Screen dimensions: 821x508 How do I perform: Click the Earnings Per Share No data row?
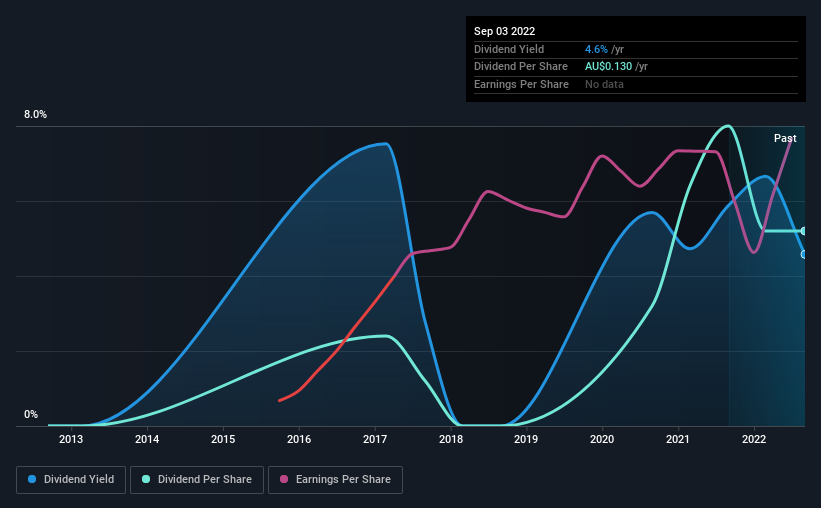(x=636, y=84)
